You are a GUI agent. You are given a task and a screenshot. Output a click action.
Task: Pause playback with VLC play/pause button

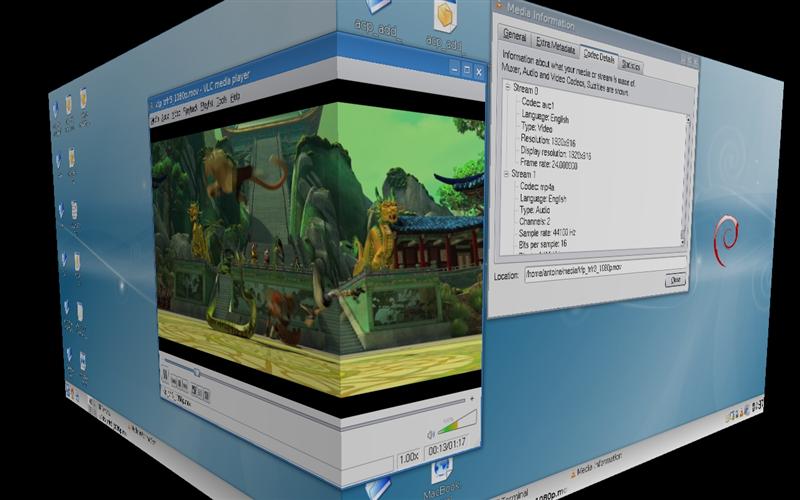(165, 375)
